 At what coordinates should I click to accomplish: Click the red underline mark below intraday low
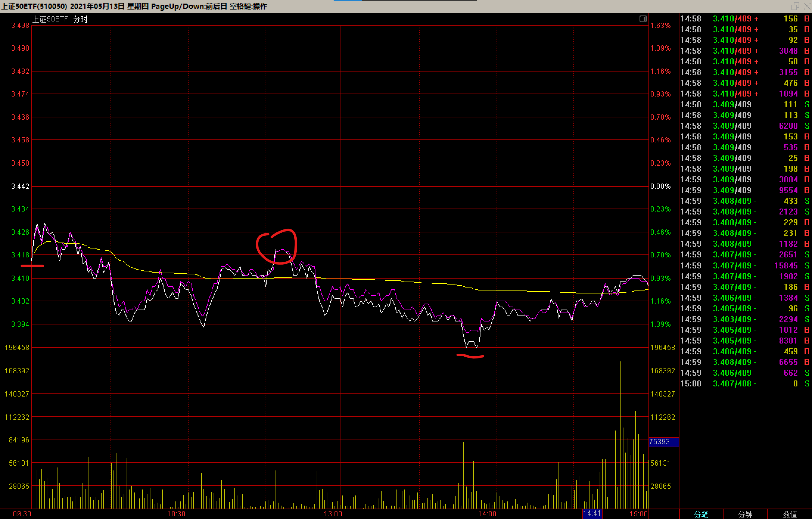tap(470, 356)
